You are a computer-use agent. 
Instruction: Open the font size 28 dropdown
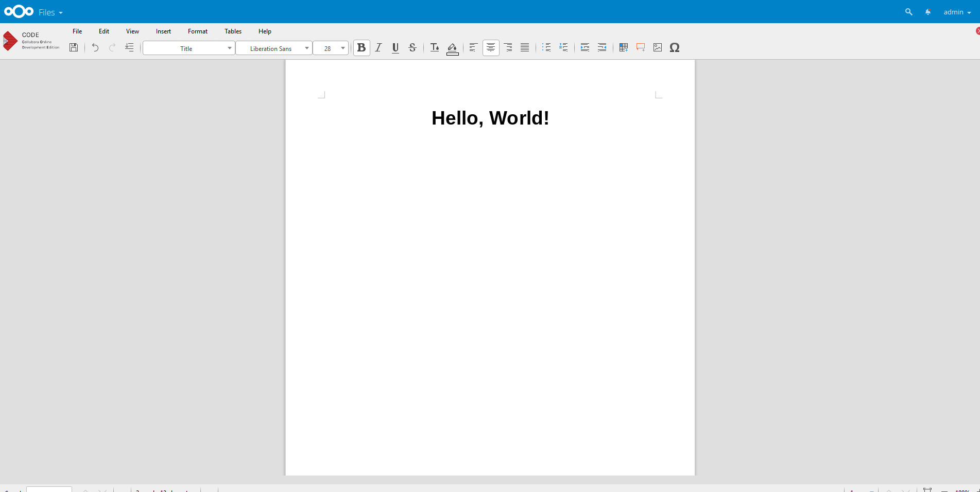(x=331, y=48)
